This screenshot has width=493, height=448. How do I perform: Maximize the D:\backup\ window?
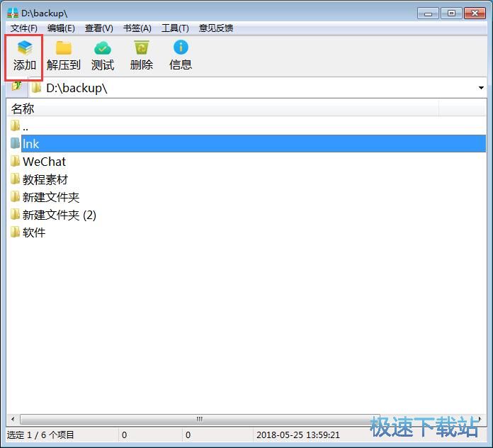451,13
